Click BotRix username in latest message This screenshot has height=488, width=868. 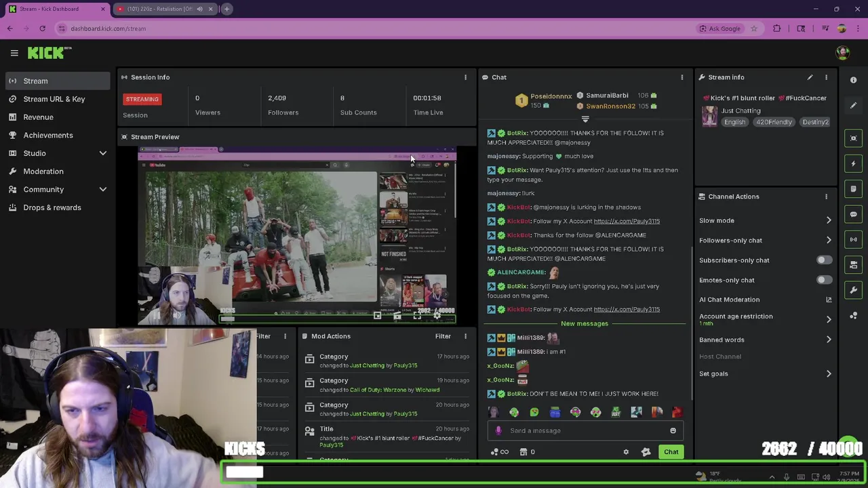pos(517,394)
